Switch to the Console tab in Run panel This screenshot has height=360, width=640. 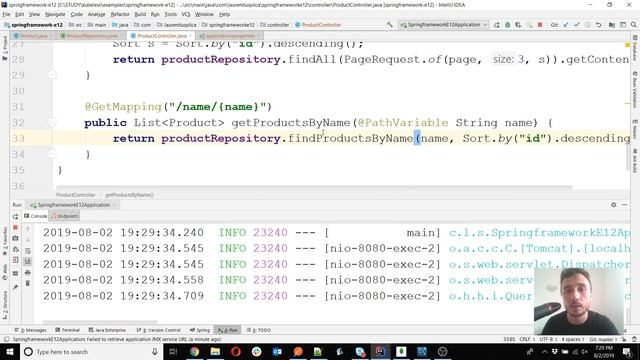tap(36, 216)
